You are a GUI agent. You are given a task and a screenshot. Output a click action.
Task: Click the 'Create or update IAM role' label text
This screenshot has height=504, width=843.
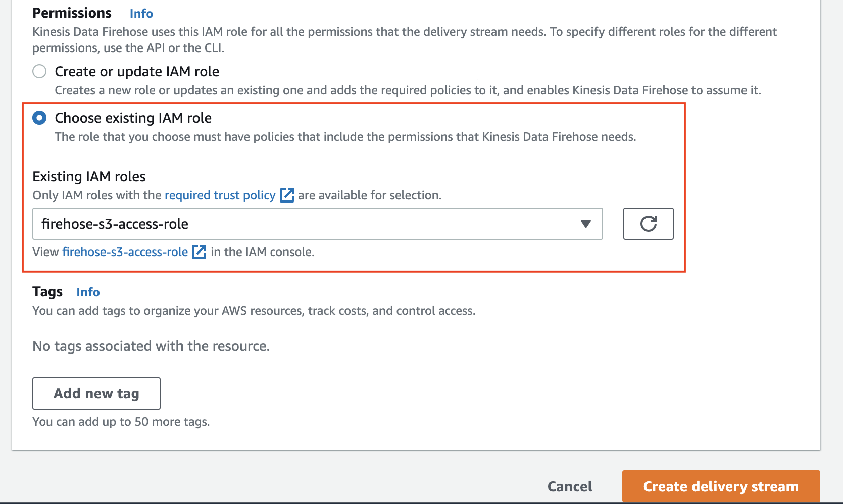click(x=137, y=72)
